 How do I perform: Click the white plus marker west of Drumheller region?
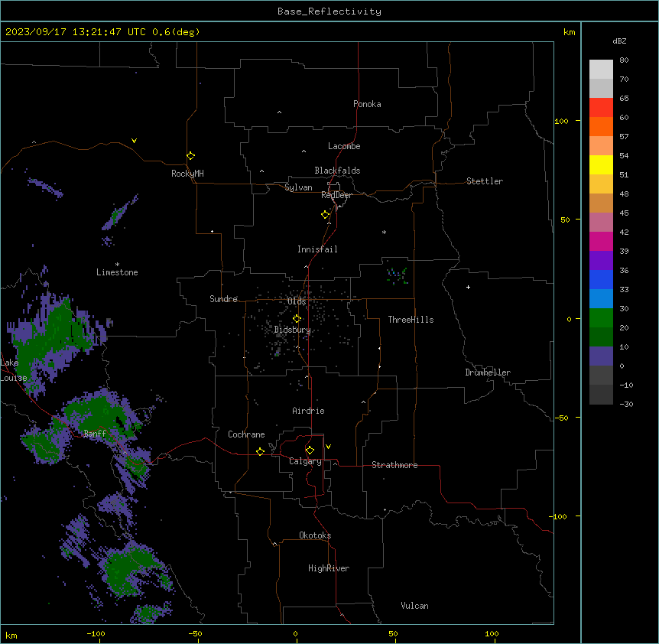[468, 287]
